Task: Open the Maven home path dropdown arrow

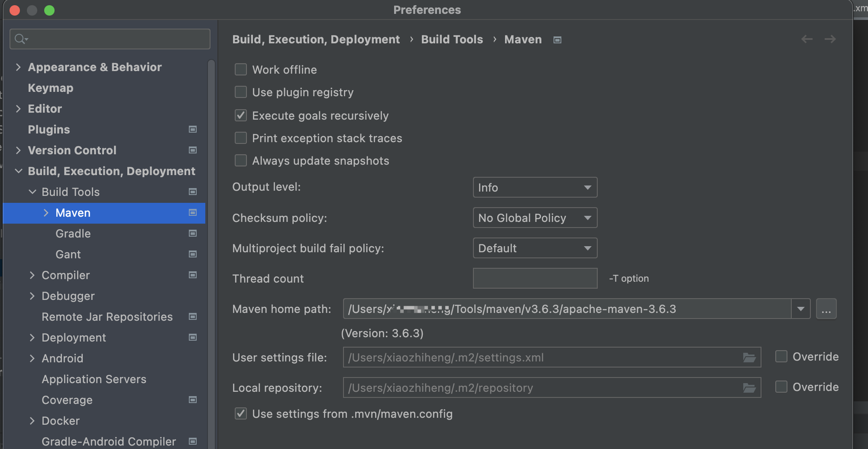Action: (800, 309)
